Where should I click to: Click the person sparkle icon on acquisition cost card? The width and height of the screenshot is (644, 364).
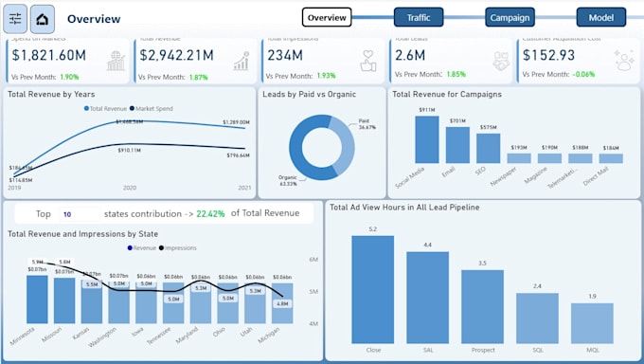pos(624,60)
